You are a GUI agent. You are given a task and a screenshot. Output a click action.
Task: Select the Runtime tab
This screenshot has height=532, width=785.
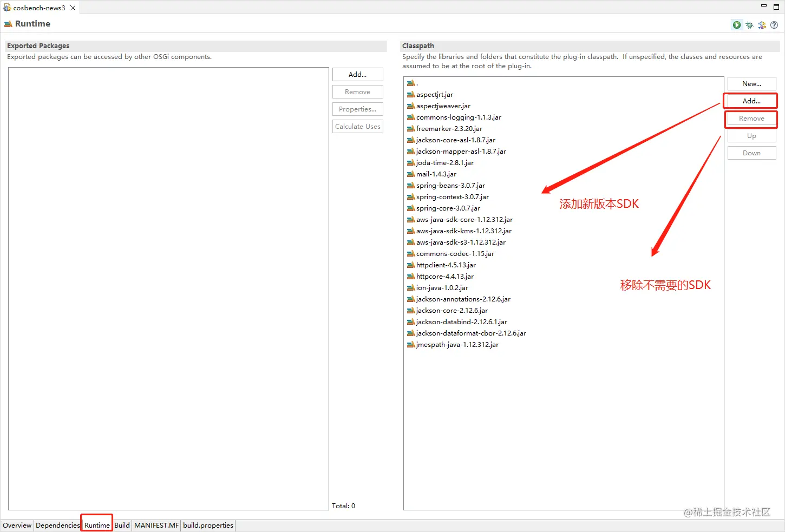97,525
